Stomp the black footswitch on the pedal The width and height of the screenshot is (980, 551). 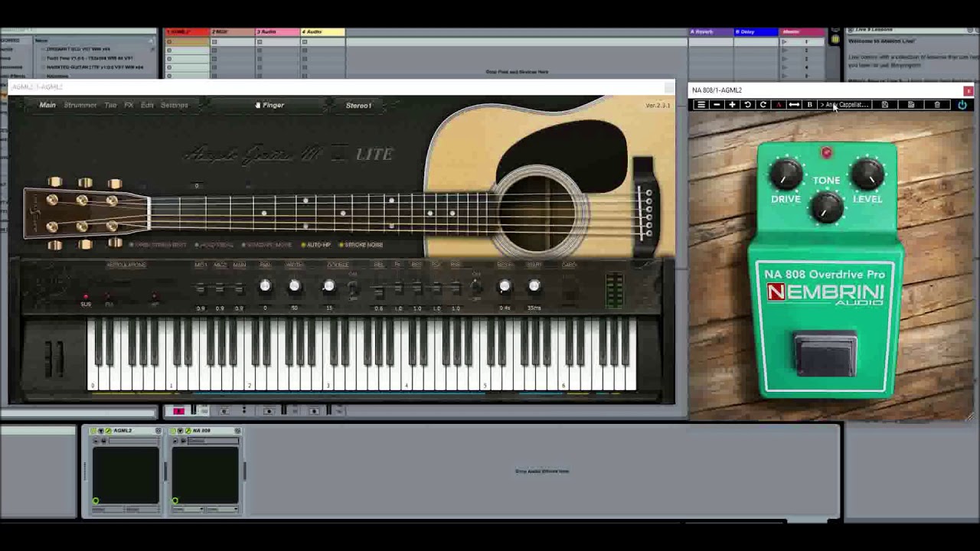click(826, 354)
